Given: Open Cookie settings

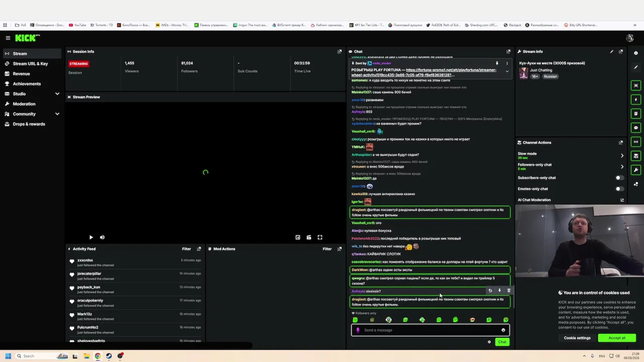Looking at the screenshot, I should point(577,338).
